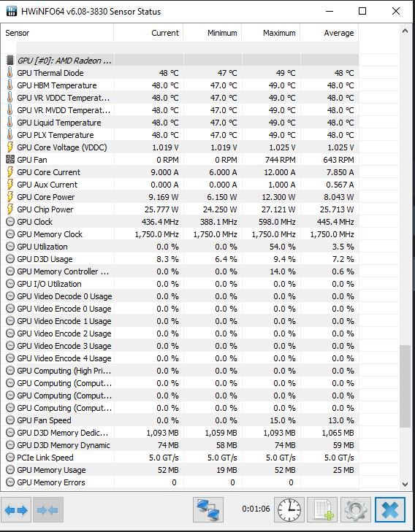Click thermometer icon beside GPU Thermal Diode
This screenshot has height=532, width=415.
10,72
